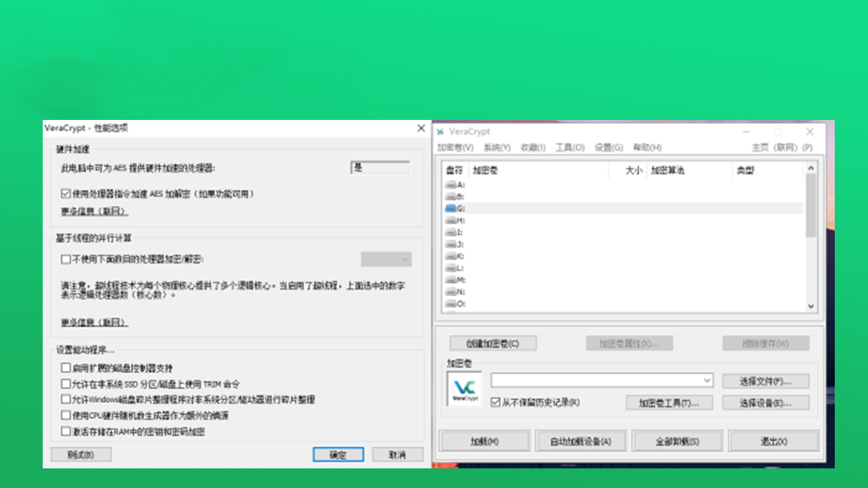Open 加密卷工具(T)... button
The height and width of the screenshot is (488, 868).
click(669, 403)
